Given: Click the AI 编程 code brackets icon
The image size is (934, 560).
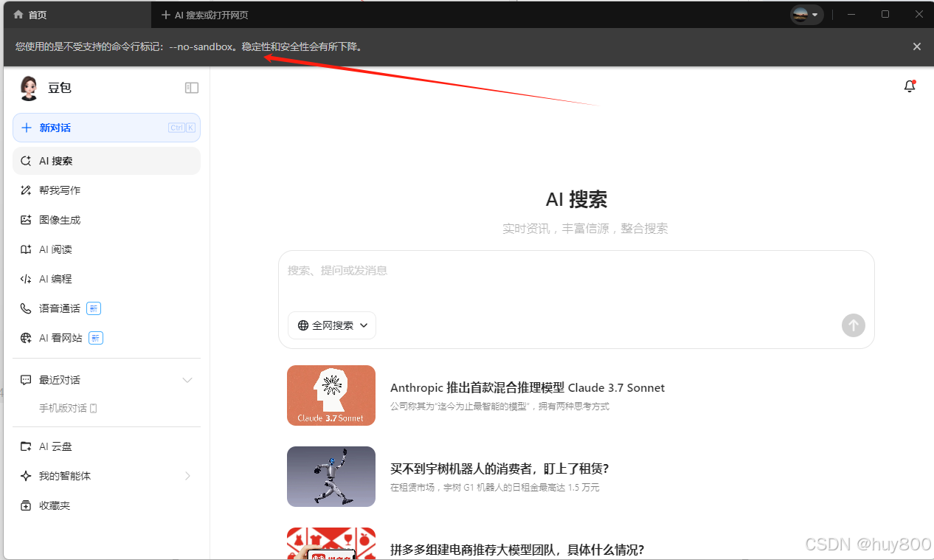Looking at the screenshot, I should tap(26, 279).
